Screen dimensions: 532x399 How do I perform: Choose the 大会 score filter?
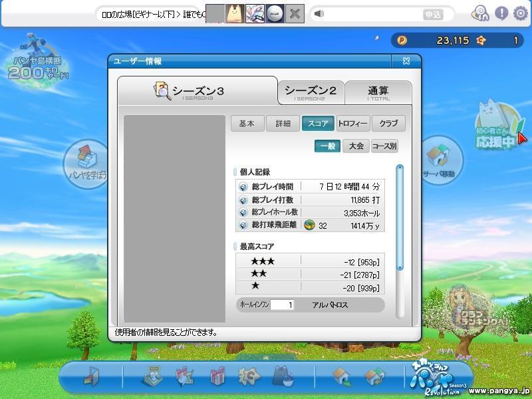click(356, 146)
